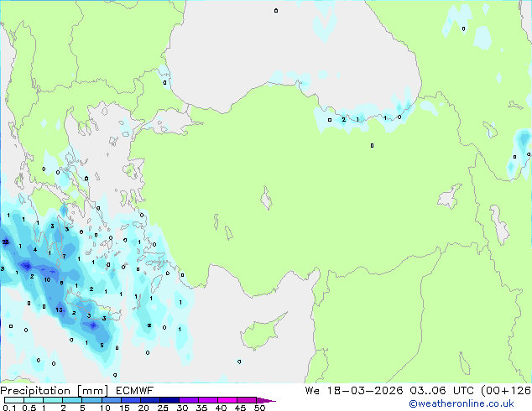Select the 1–2 mm legend swatch

click(53, 400)
